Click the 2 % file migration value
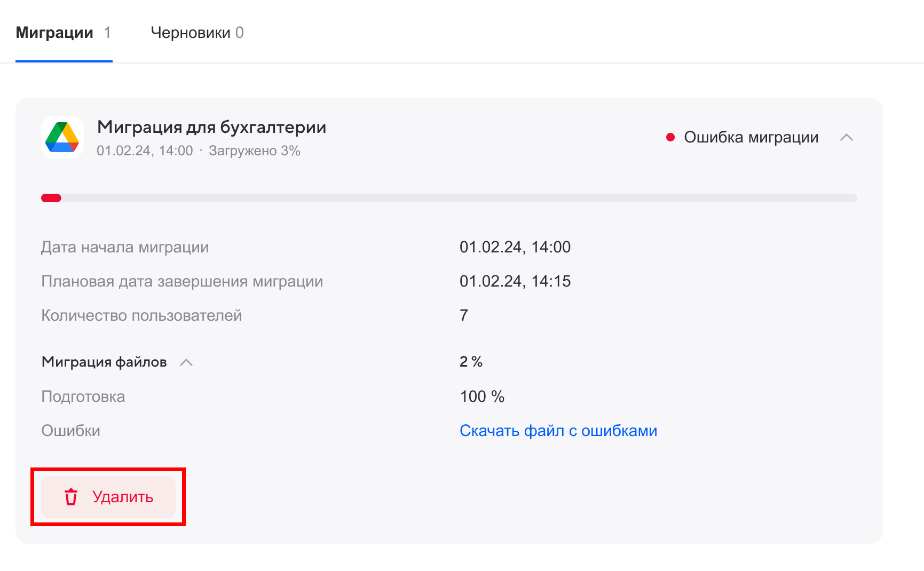924x571 pixels. pyautogui.click(x=470, y=362)
